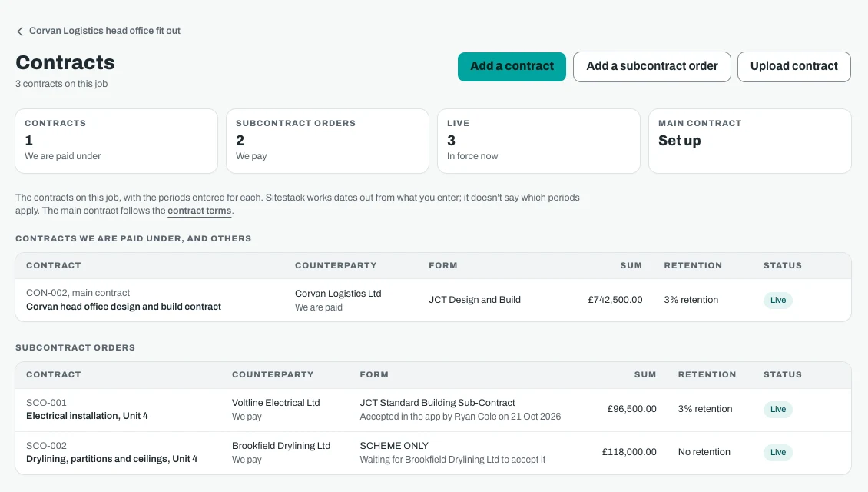Image resolution: width=868 pixels, height=492 pixels.
Task: Click Add a subcontract order
Action: [651, 66]
